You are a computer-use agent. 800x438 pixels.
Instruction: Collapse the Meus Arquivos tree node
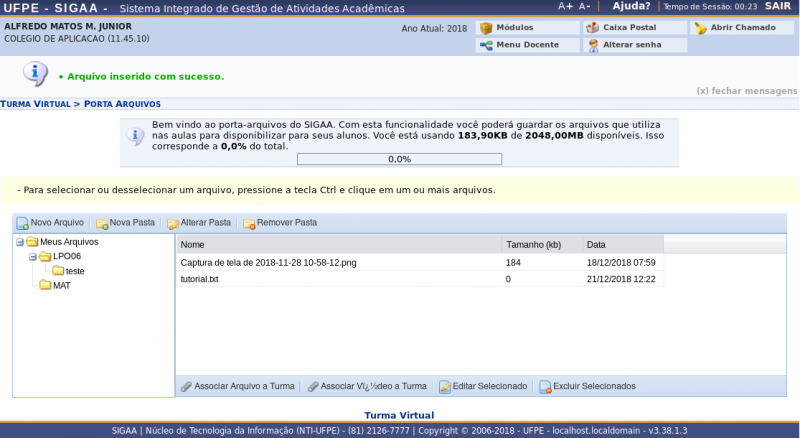click(20, 242)
